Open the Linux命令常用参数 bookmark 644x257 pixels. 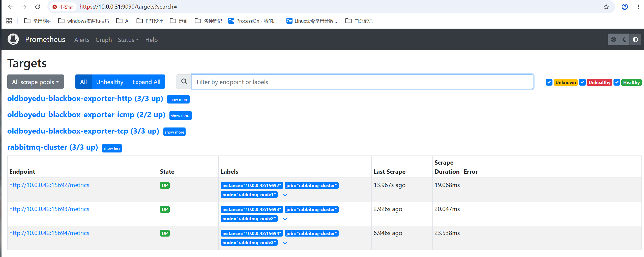[x=312, y=21]
